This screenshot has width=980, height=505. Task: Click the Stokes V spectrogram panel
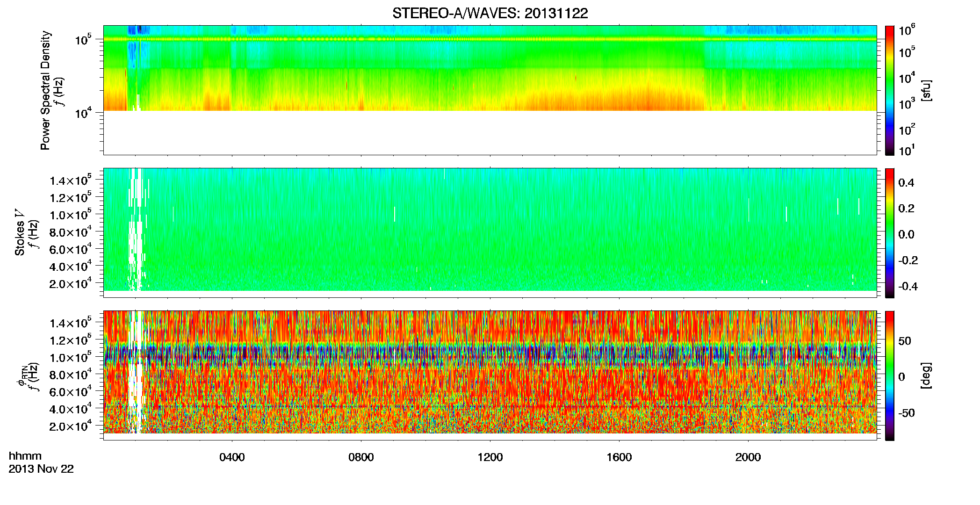(x=490, y=233)
